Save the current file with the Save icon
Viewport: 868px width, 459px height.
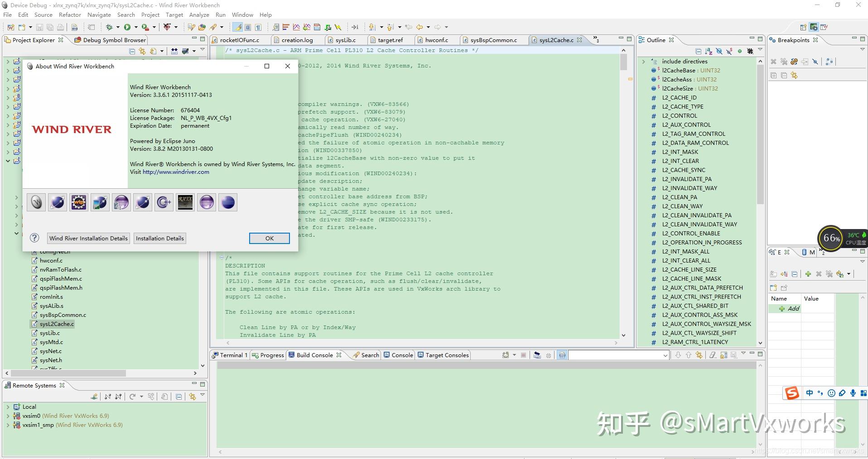tap(39, 27)
